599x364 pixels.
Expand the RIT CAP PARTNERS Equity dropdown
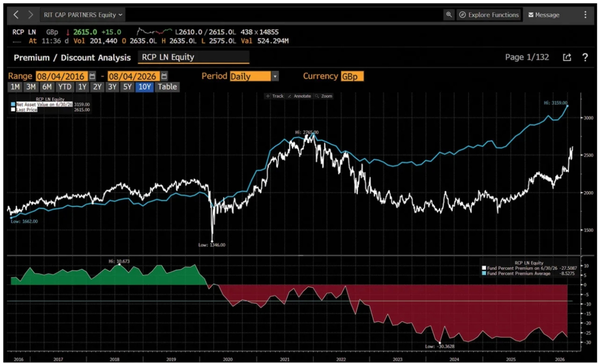tap(83, 15)
